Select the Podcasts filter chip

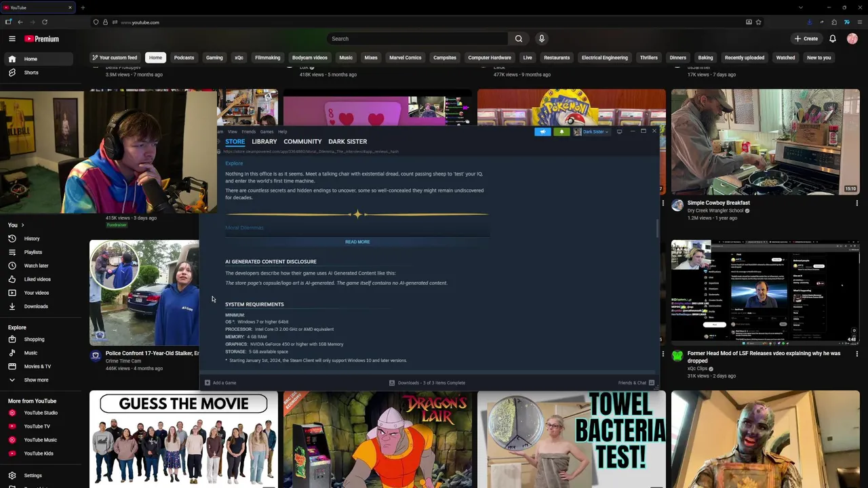click(x=184, y=58)
